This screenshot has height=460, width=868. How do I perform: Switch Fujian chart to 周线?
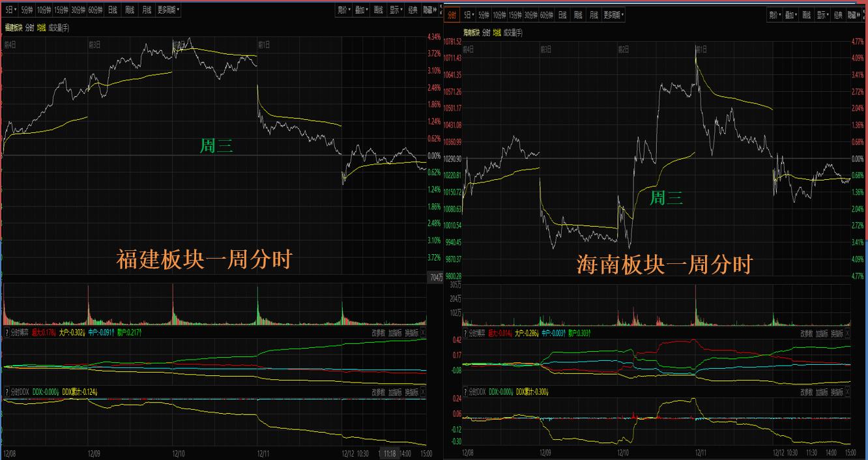pos(130,10)
